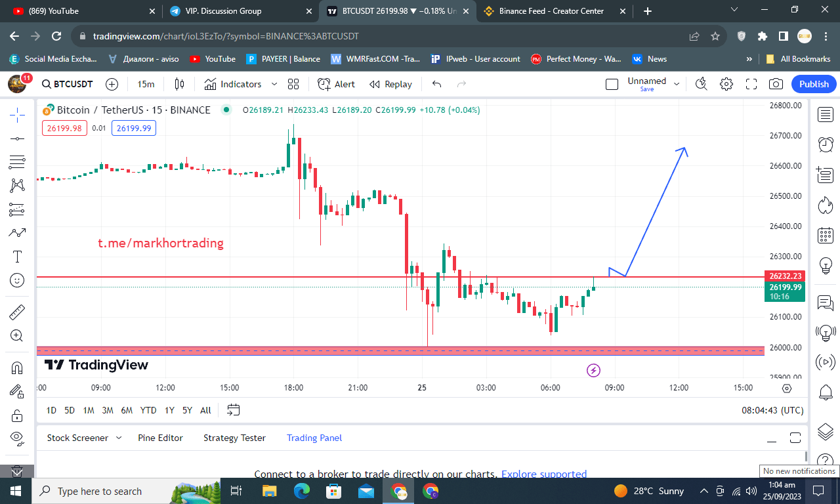Open chart settings gear icon
This screenshot has width=840, height=504.
coord(726,84)
